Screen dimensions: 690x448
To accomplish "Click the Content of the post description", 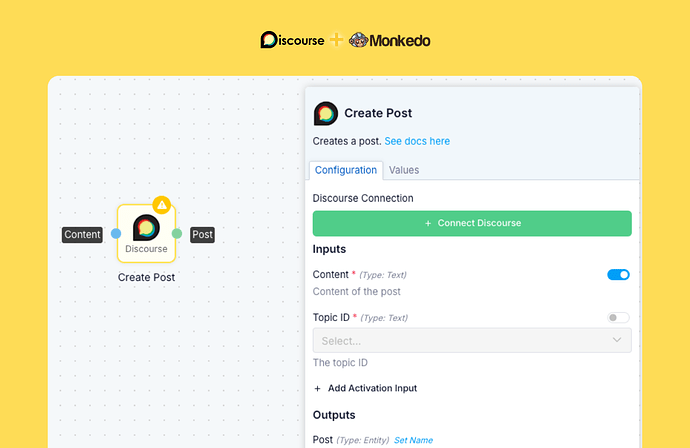I will 357,291.
